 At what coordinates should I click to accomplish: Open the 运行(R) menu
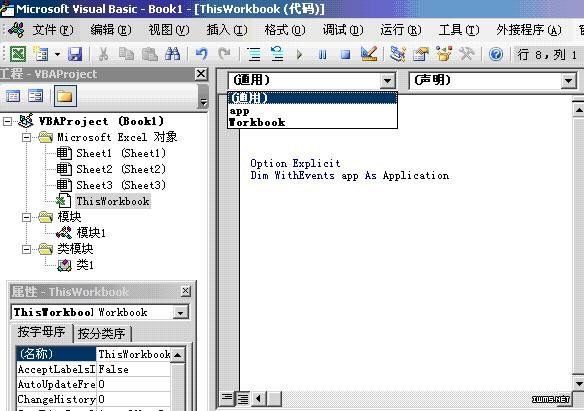(x=401, y=30)
